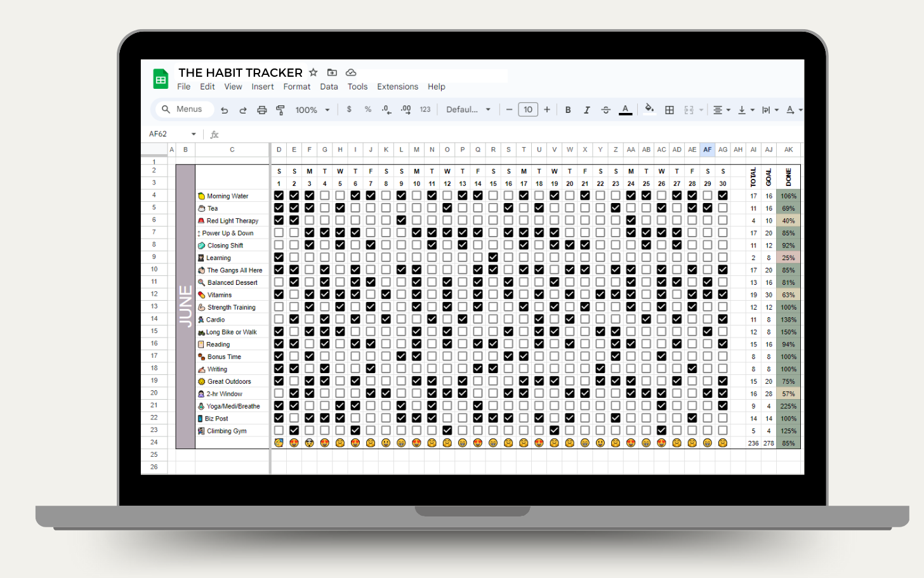Toggle Reading checkbox for day 30
The image size is (924, 578).
[723, 344]
